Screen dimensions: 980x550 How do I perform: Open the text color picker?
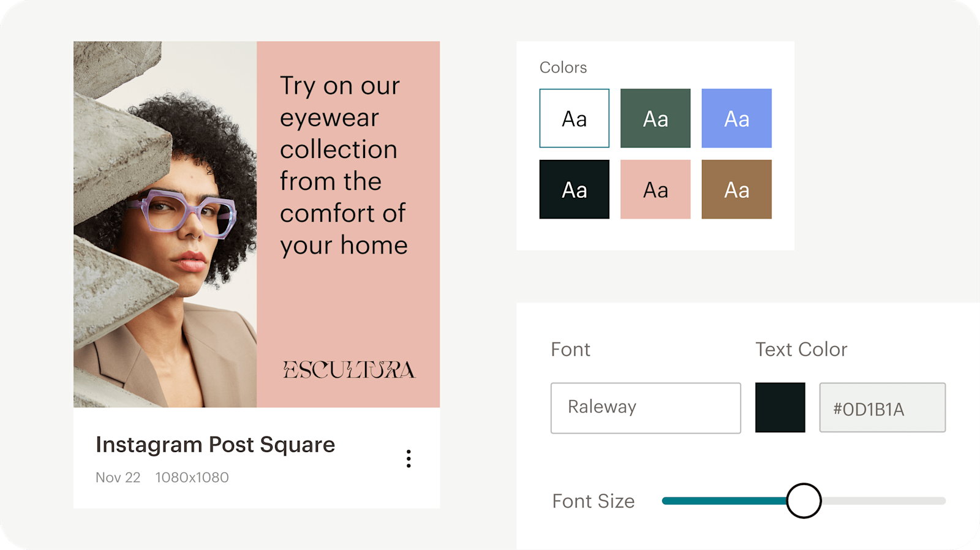[x=780, y=408]
